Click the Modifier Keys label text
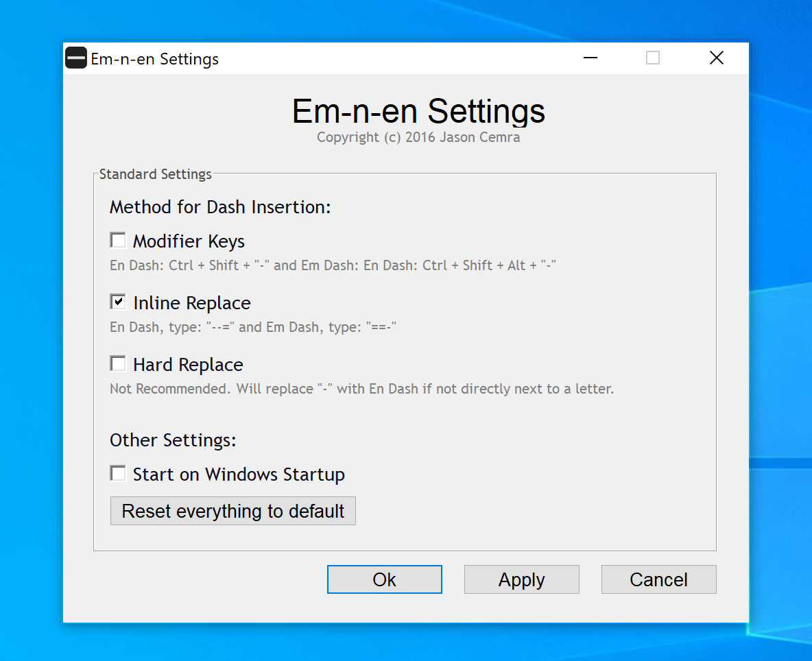Viewport: 812px width, 661px height. [189, 241]
